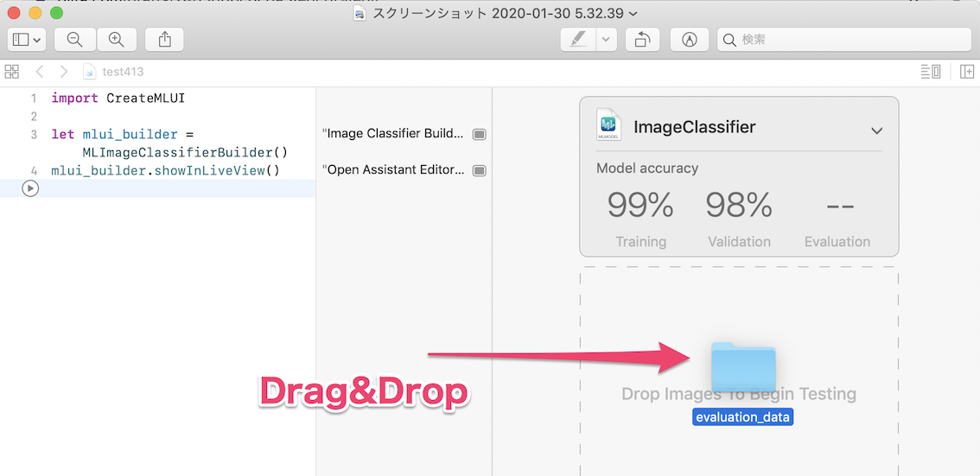Click the Share button in Preview toolbar

(x=164, y=40)
